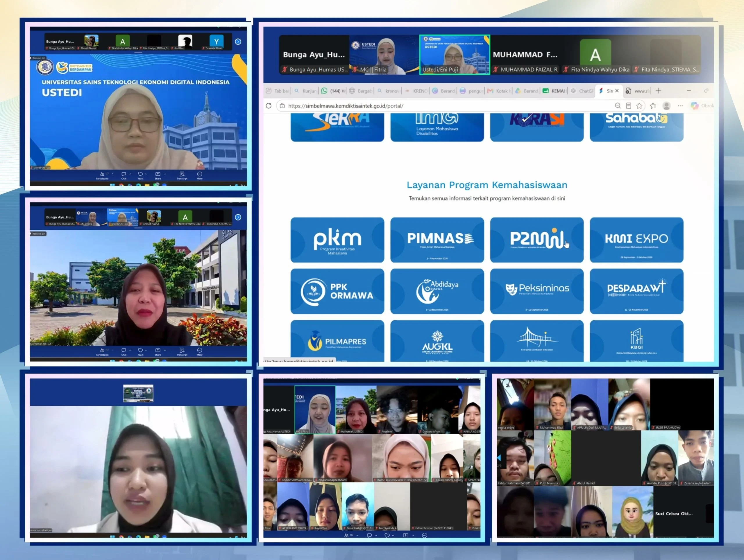Select Ustedi/Eni Puji thumbnail above the browser
The width and height of the screenshot is (744, 560).
click(455, 55)
